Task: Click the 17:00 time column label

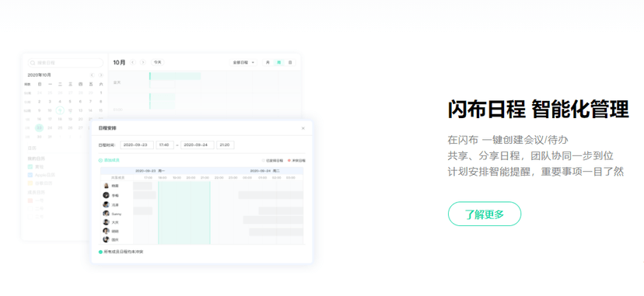Action: point(148,178)
